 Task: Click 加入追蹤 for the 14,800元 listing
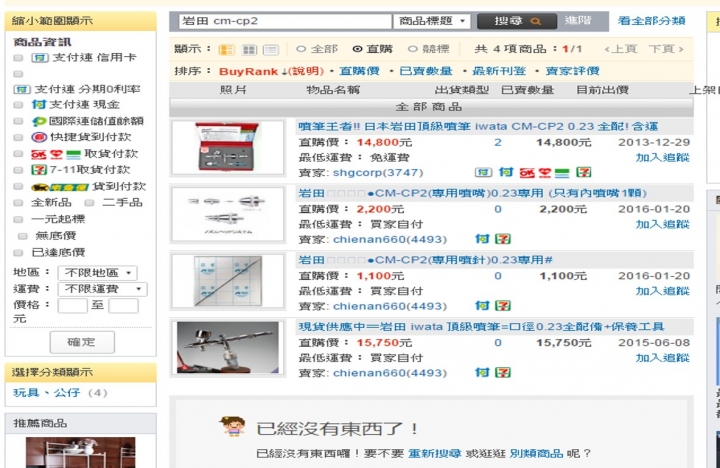[662, 158]
